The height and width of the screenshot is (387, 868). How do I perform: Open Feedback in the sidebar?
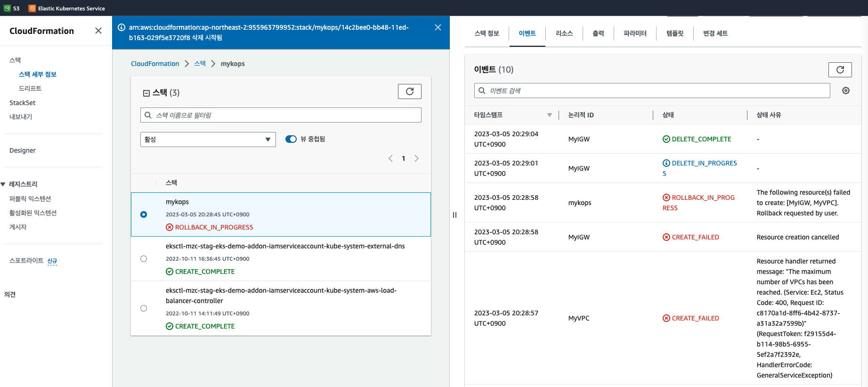click(x=10, y=295)
